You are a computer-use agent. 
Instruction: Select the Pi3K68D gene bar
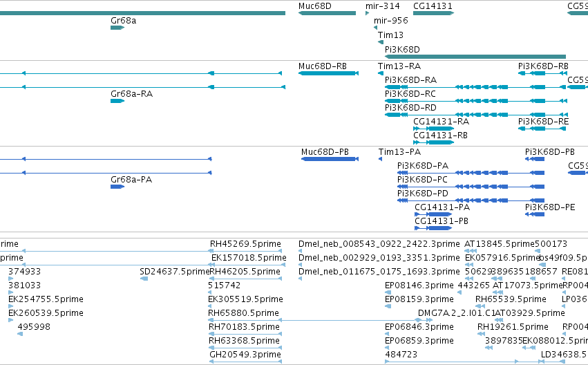[x=475, y=57]
